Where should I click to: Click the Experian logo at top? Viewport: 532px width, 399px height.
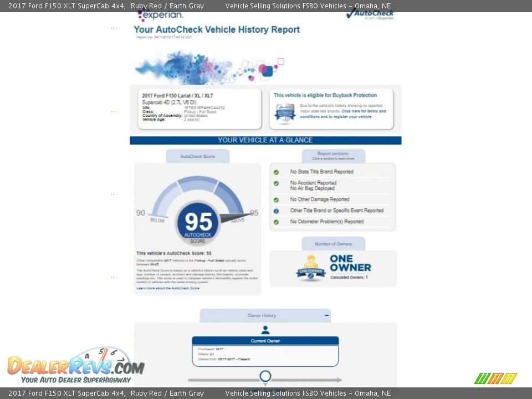pos(161,16)
